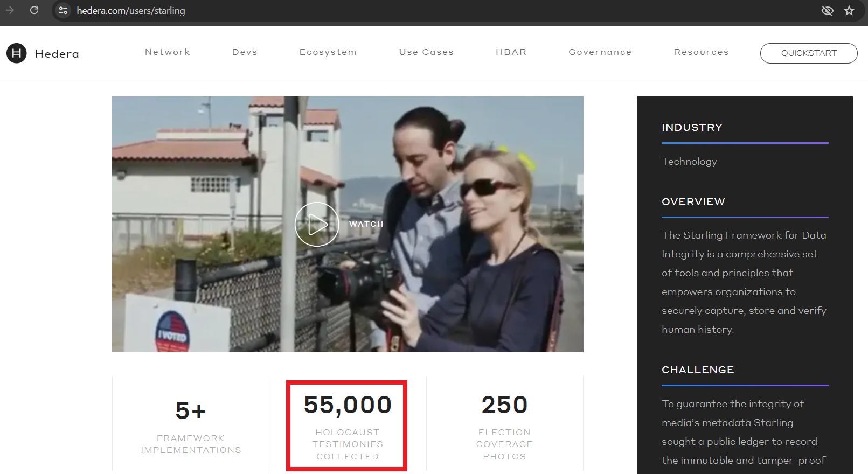Click the browser forward arrow

coord(10,10)
